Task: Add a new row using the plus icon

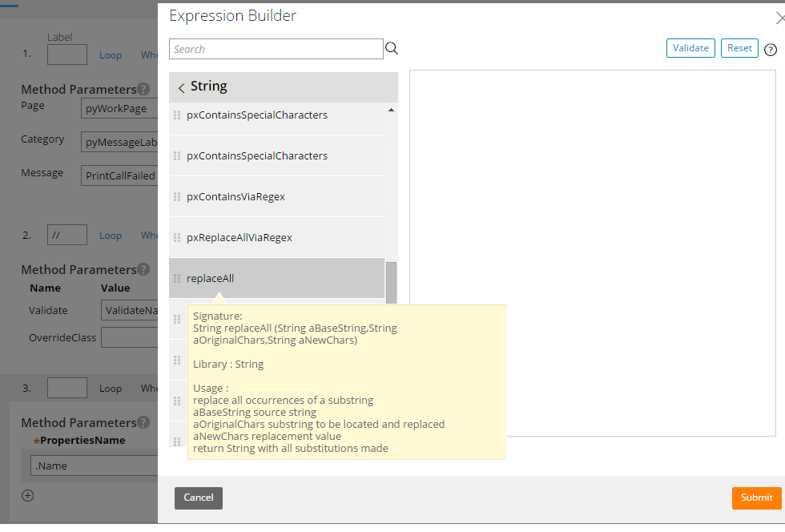Action: click(27, 495)
